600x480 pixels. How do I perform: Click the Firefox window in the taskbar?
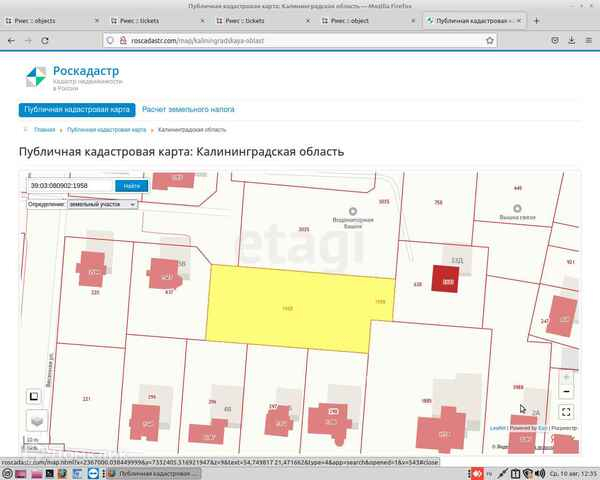tap(153, 474)
